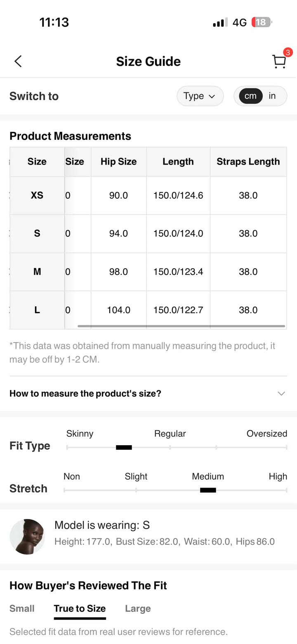This screenshot has height=644, width=297.
Task: Tap the Hip Size column header
Action: click(118, 162)
